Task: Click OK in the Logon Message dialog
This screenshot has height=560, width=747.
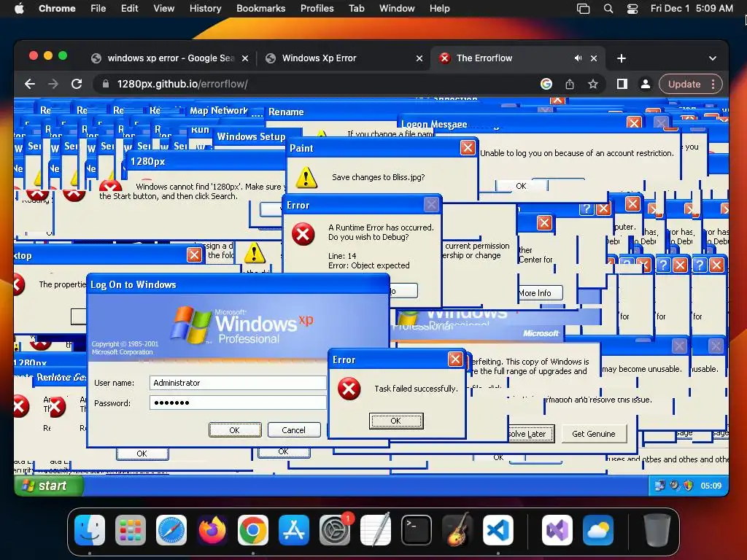Action: pyautogui.click(x=521, y=186)
